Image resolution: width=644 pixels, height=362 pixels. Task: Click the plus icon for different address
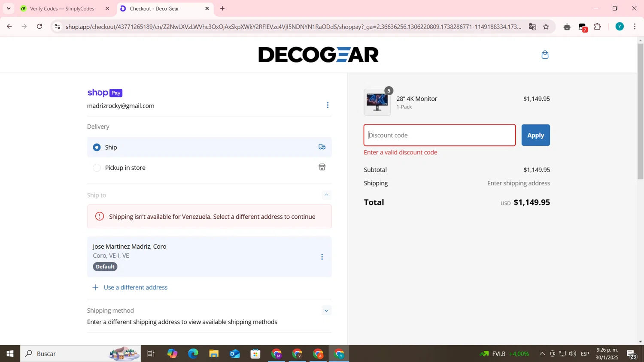coord(95,287)
